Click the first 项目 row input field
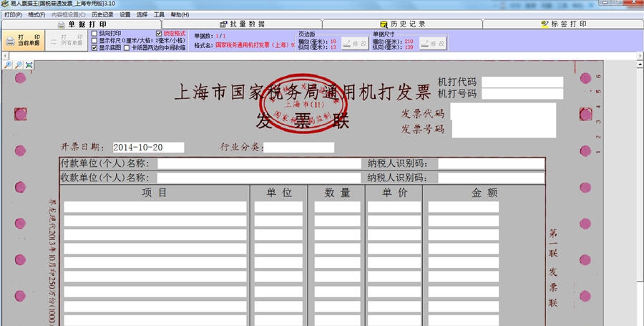Image resolution: width=644 pixels, height=326 pixels. coord(155,207)
